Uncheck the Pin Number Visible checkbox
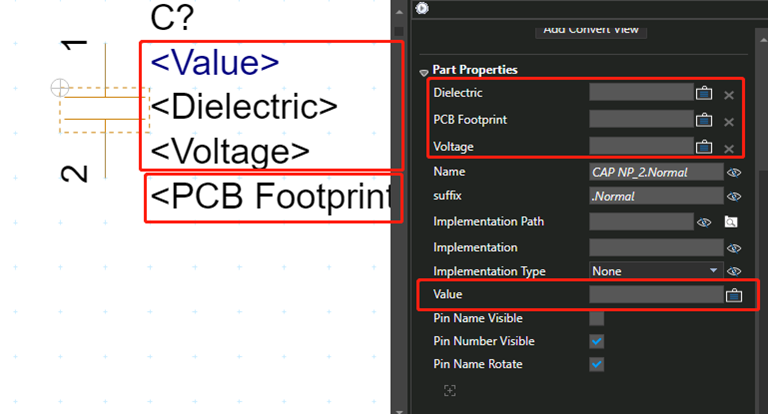The height and width of the screenshot is (414, 768). pos(597,341)
